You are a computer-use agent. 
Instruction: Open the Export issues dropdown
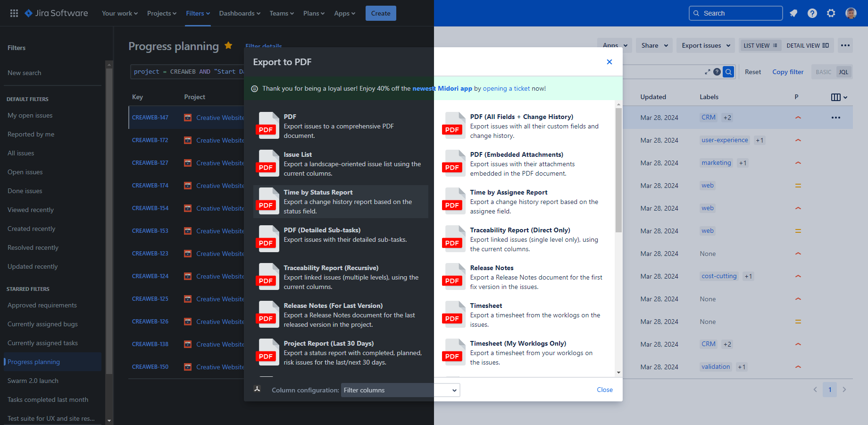706,45
